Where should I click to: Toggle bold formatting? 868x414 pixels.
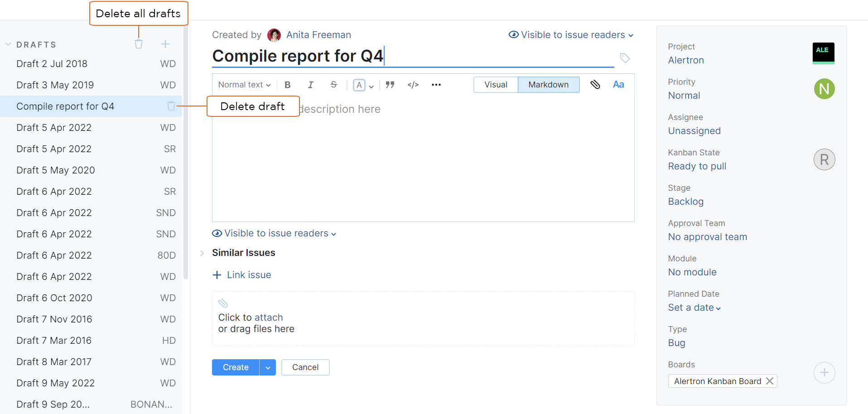pyautogui.click(x=288, y=85)
